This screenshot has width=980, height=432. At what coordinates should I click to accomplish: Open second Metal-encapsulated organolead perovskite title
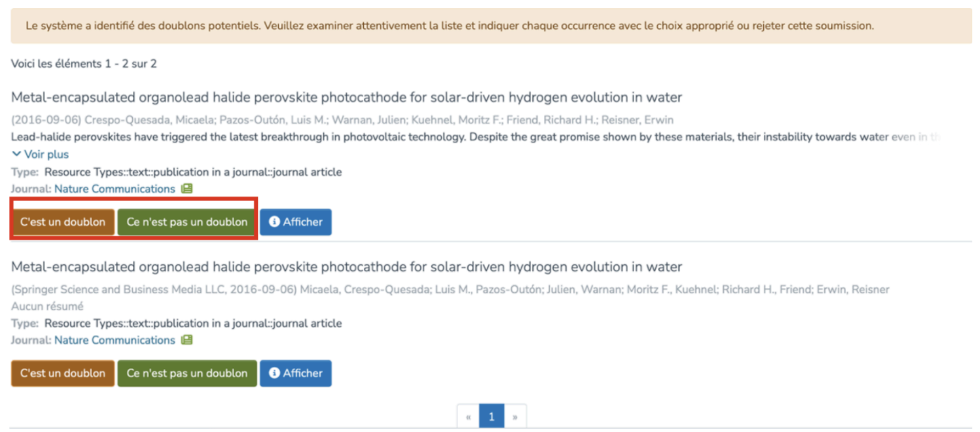pyautogui.click(x=346, y=267)
